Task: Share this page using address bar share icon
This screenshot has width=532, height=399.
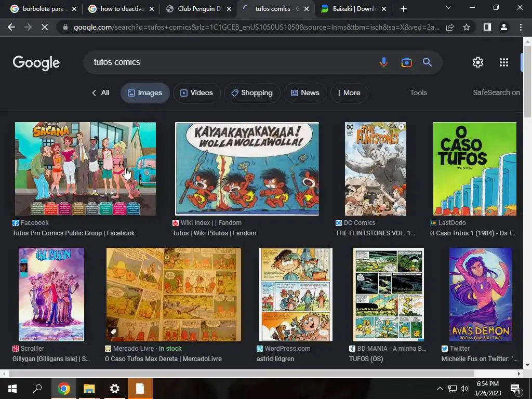Action: pyautogui.click(x=450, y=27)
